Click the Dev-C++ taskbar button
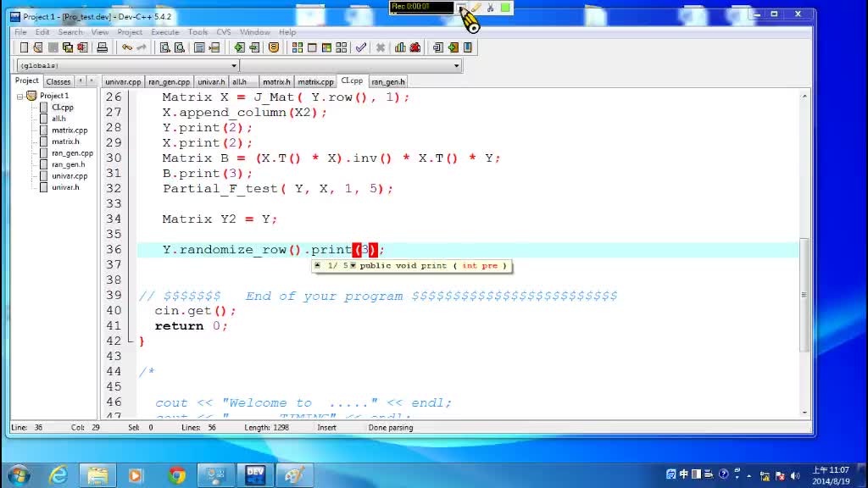The image size is (868, 488). point(255,475)
